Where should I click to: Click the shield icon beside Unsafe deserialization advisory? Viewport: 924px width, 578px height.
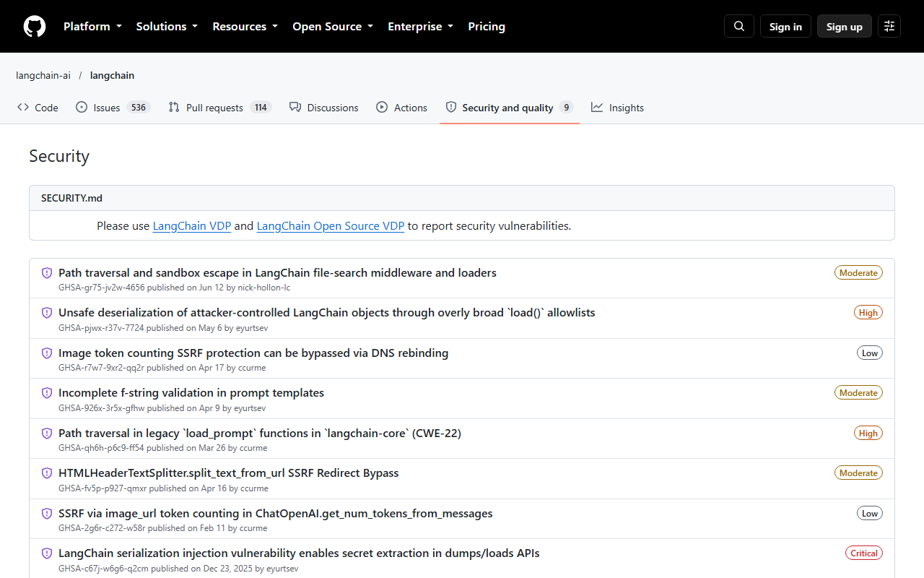pyautogui.click(x=47, y=313)
